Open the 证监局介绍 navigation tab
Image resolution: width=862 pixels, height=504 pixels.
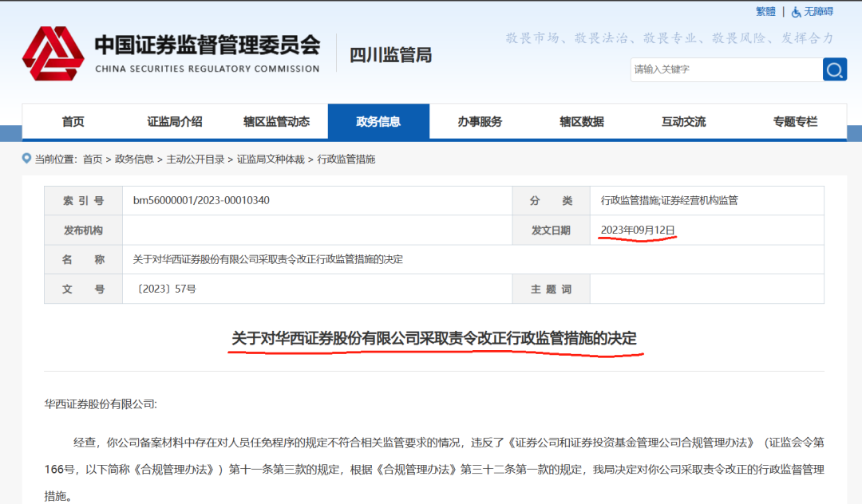[175, 121]
